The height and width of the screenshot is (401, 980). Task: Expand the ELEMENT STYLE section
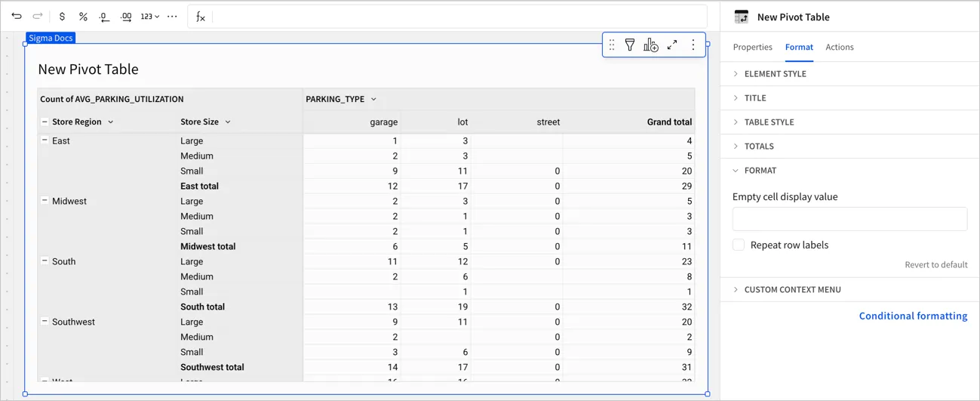click(850, 74)
